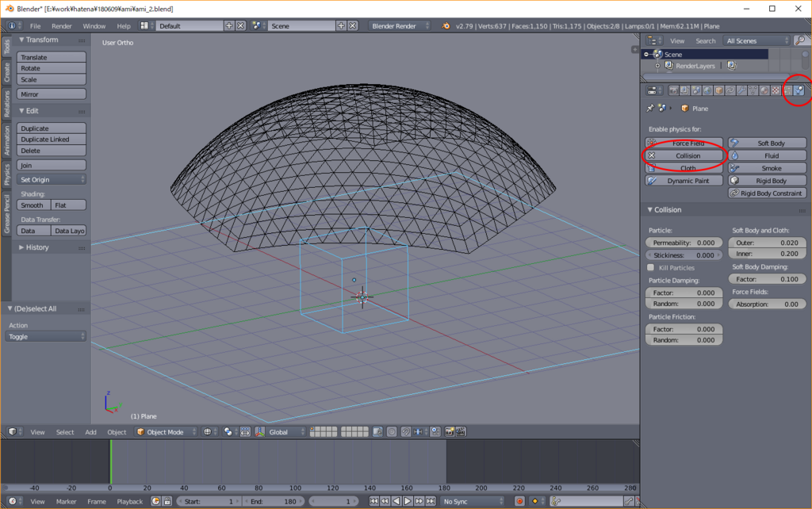The height and width of the screenshot is (509, 812).
Task: Open the Render menu
Action: coord(62,26)
